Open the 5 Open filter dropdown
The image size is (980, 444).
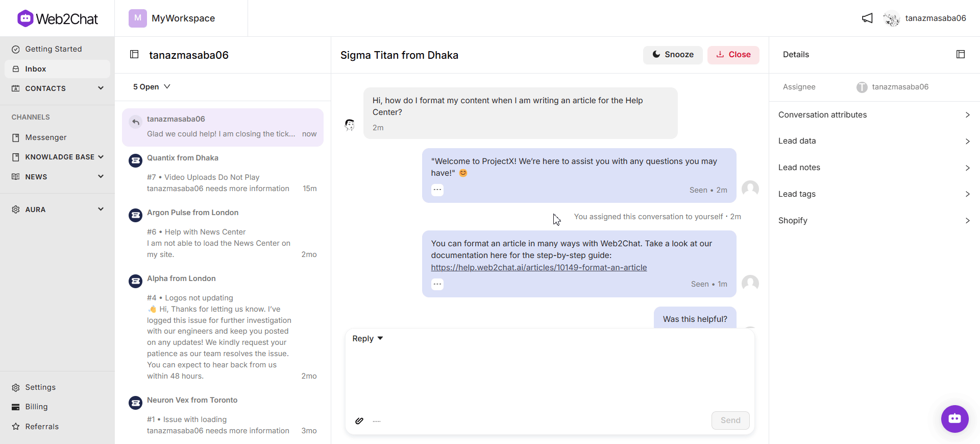[x=152, y=87]
